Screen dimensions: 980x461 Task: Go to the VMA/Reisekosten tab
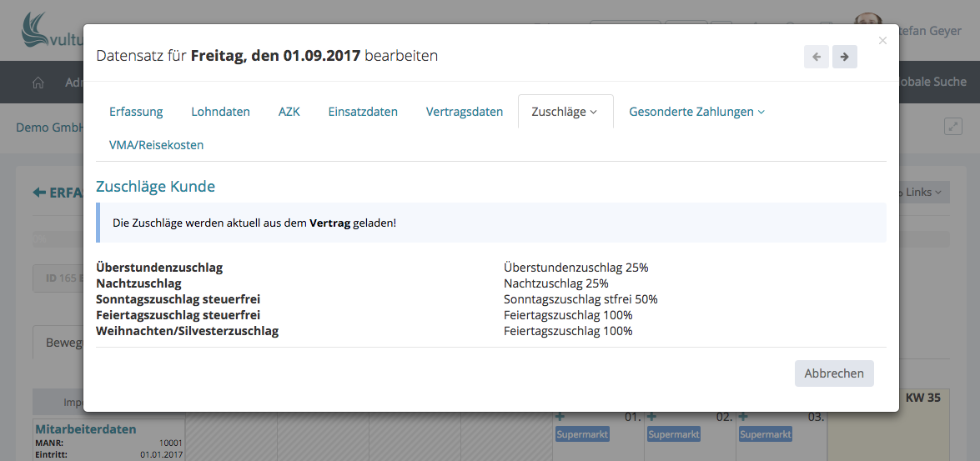pos(156,145)
